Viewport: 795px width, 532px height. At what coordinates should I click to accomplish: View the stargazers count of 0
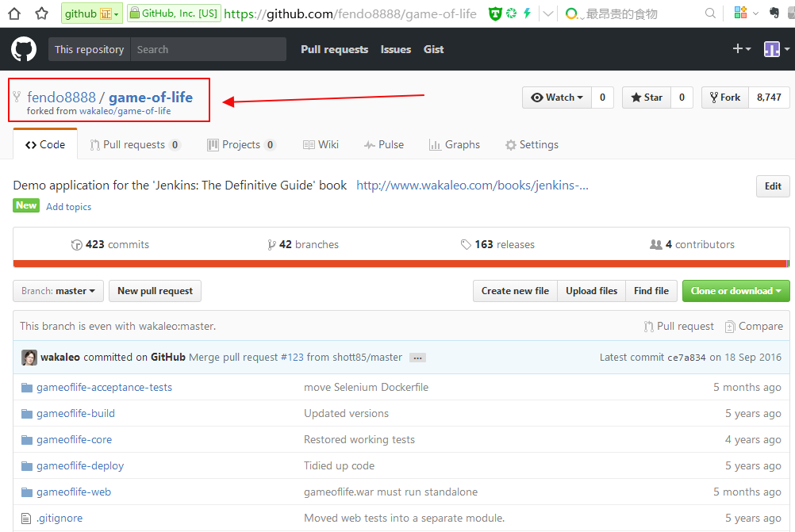(x=682, y=98)
